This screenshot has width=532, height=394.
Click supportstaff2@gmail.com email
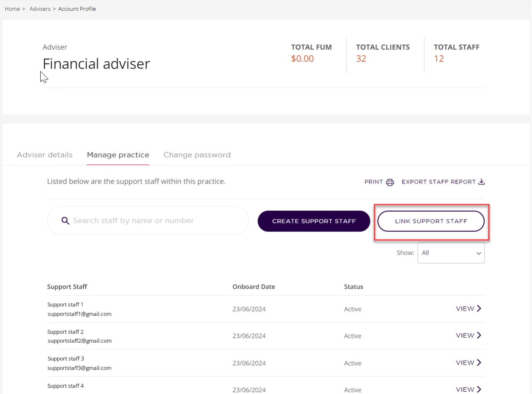80,341
